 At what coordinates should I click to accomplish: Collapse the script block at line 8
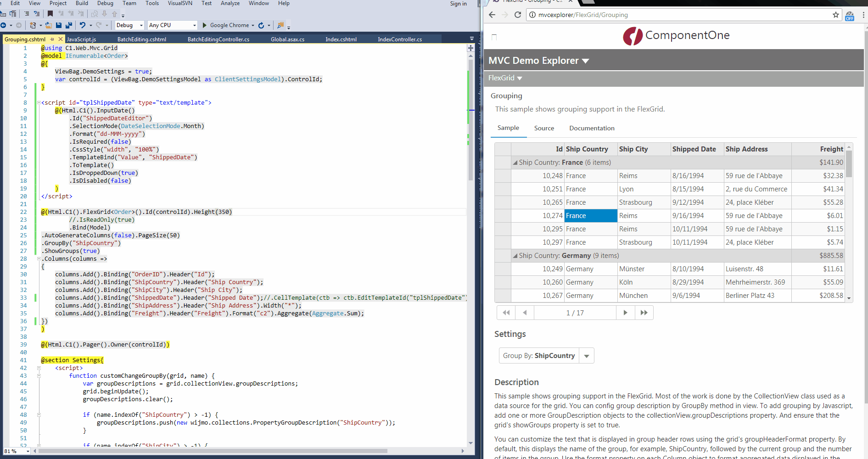(39, 103)
